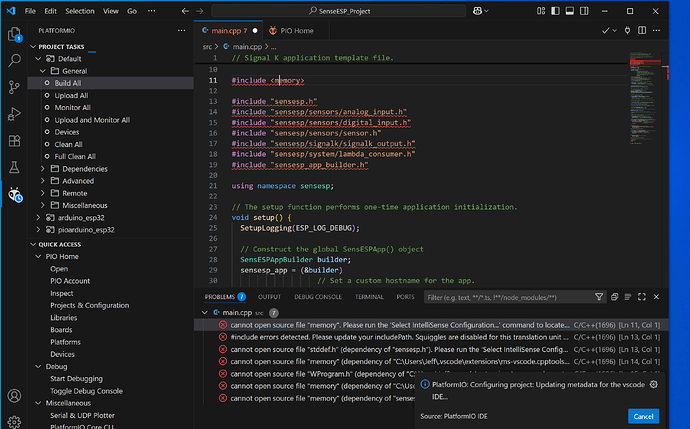This screenshot has width=690, height=429.
Task: Select the PlatformIO alien head icon
Action: (x=15, y=194)
